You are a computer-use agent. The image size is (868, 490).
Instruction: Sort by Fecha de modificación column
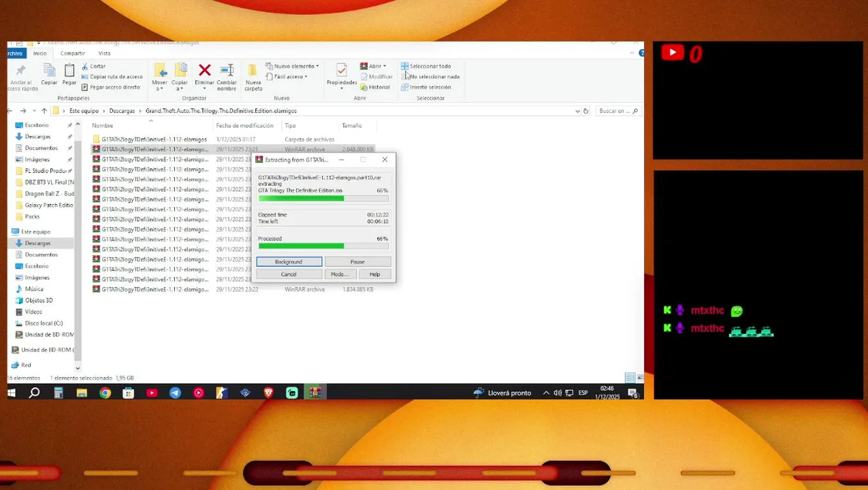[244, 125]
